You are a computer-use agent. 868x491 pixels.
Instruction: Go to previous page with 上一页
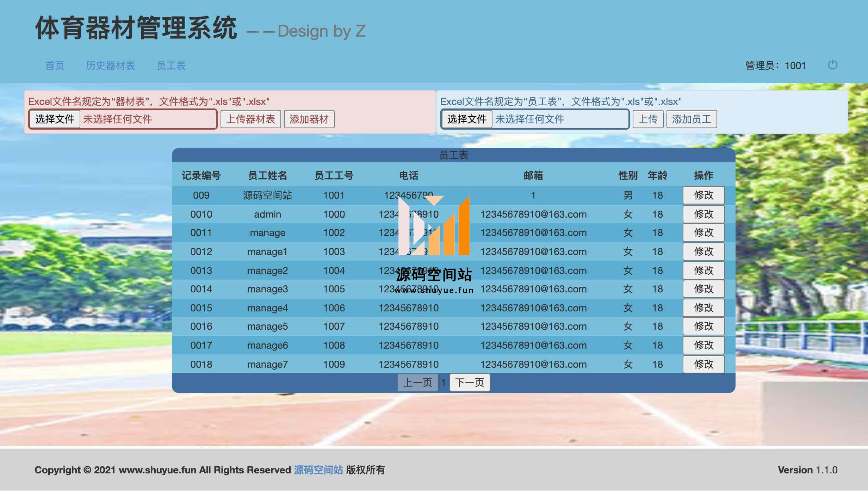[417, 383]
